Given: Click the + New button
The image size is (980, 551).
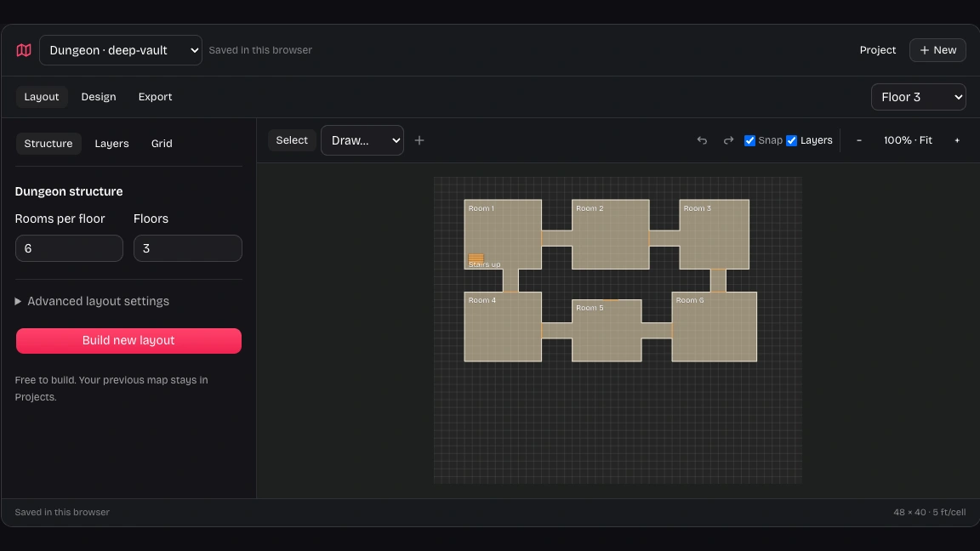Looking at the screenshot, I should 937,50.
